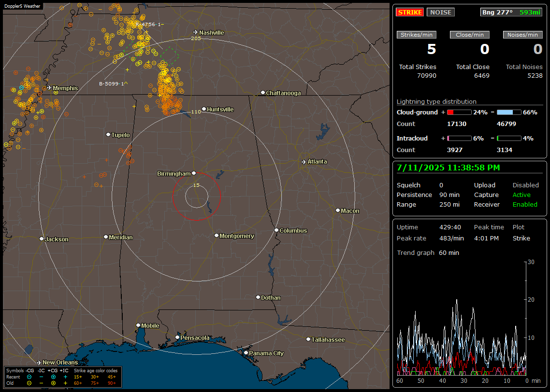Select the Macon city marker dot

pos(338,210)
